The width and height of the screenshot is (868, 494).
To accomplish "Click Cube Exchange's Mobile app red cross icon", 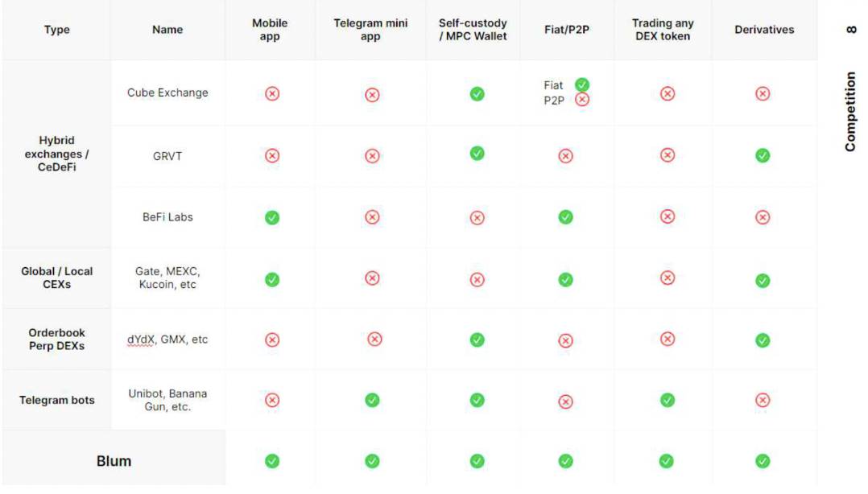I will tap(272, 93).
